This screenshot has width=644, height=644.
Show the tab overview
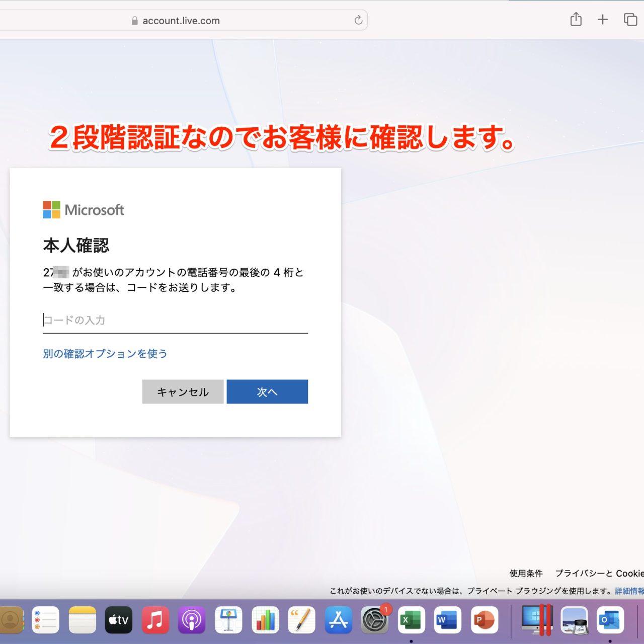630,20
